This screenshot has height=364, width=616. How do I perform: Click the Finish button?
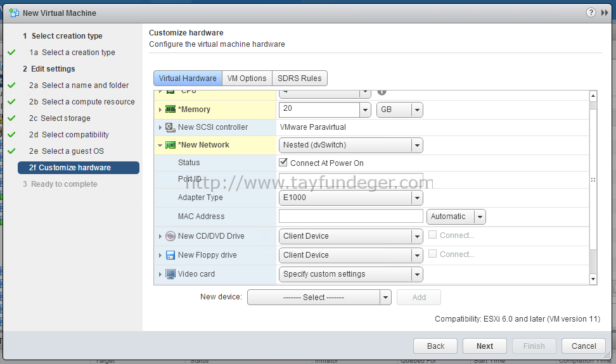(x=534, y=346)
